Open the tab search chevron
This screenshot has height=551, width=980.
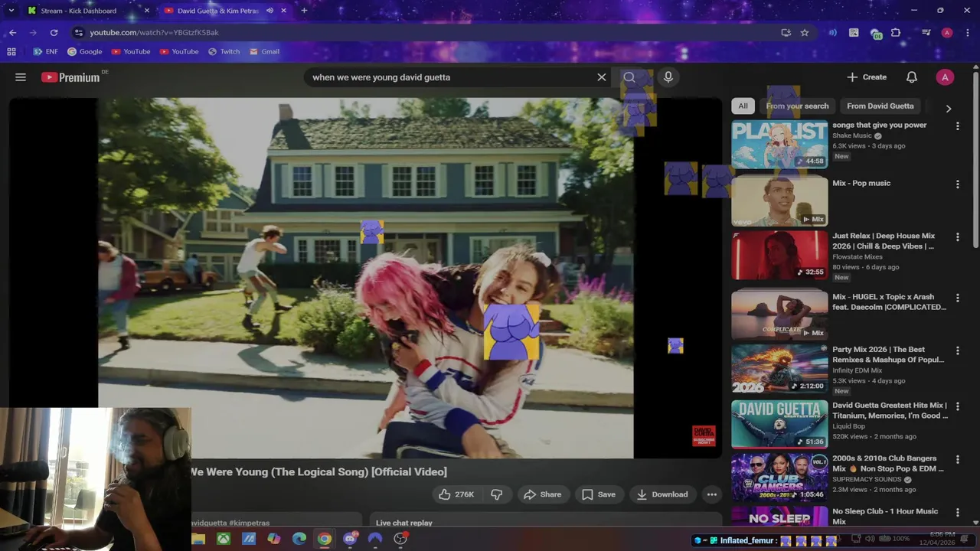point(11,11)
